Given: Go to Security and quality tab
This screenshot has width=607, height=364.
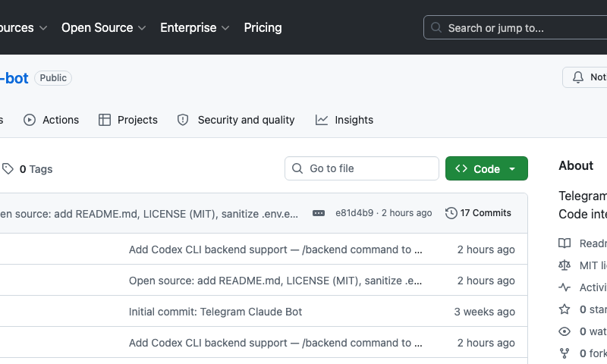Looking at the screenshot, I should click(236, 120).
